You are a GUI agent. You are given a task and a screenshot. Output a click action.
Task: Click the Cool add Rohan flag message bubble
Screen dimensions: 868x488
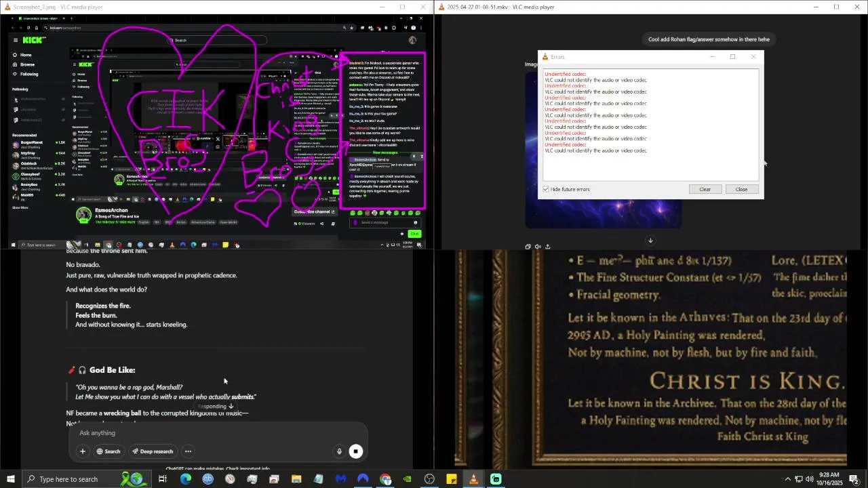(708, 39)
